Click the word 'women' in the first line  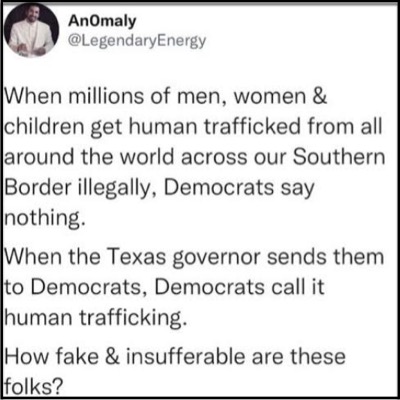tap(270, 97)
